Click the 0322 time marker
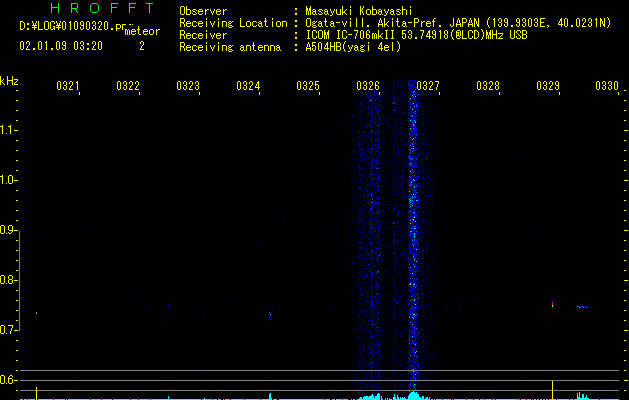The image size is (629, 400). coord(128,85)
